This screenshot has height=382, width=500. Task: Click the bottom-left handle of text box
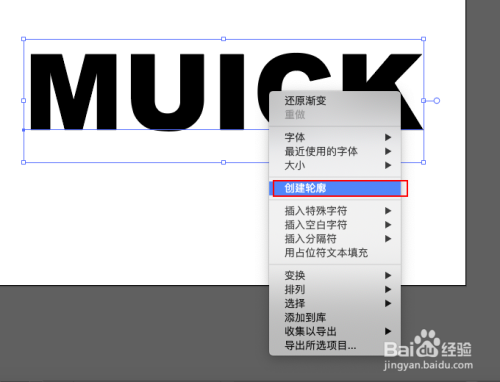click(x=23, y=162)
